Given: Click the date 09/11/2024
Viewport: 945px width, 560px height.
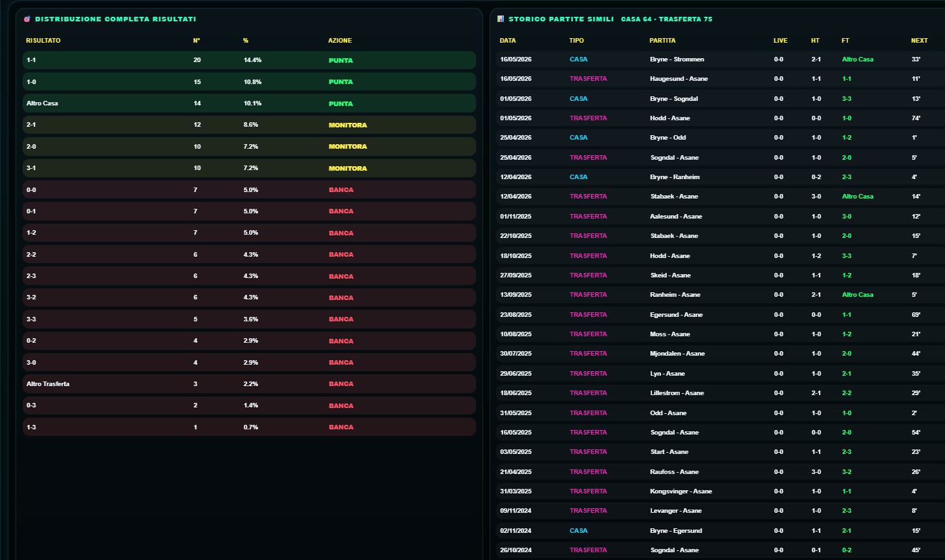Looking at the screenshot, I should click(516, 511).
